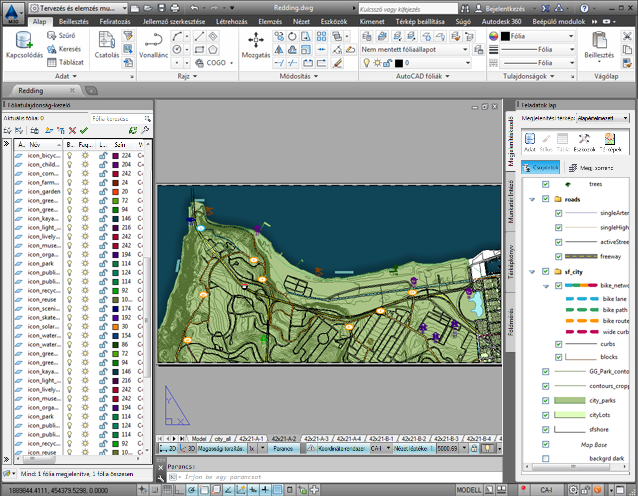Click green checkmark to set current layer

click(x=86, y=130)
